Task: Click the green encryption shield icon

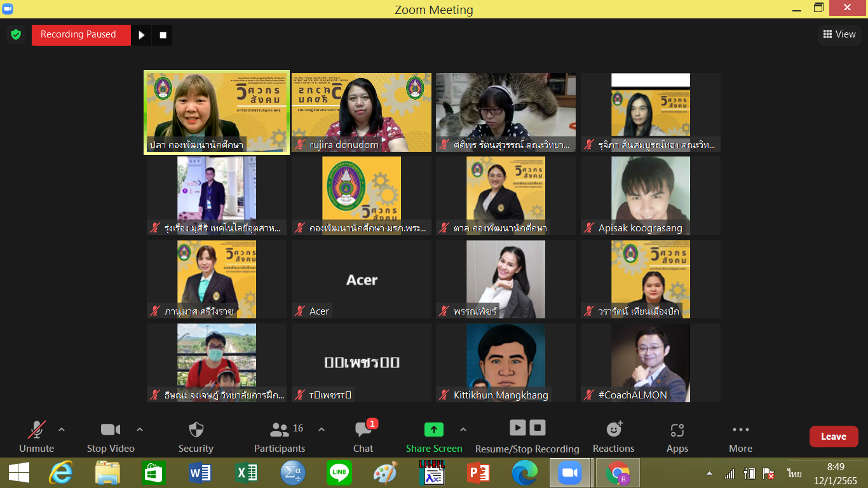Action: point(16,34)
